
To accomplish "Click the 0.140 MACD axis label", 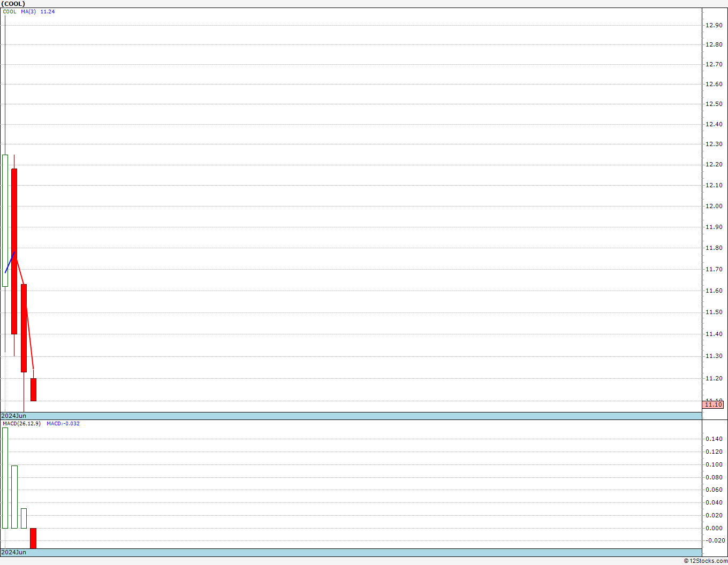I will [x=714, y=439].
